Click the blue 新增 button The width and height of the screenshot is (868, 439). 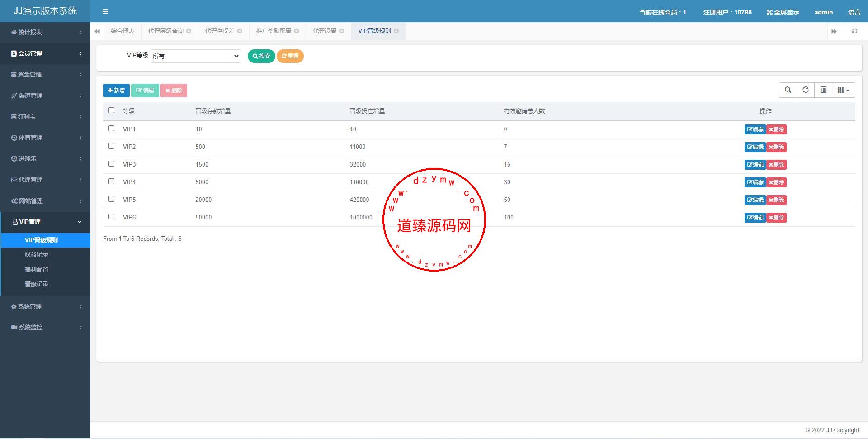[x=116, y=91]
